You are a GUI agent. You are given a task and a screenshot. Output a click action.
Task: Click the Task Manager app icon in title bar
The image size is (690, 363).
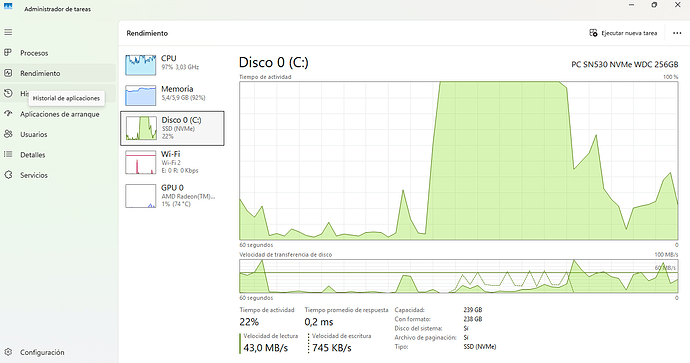click(8, 6)
